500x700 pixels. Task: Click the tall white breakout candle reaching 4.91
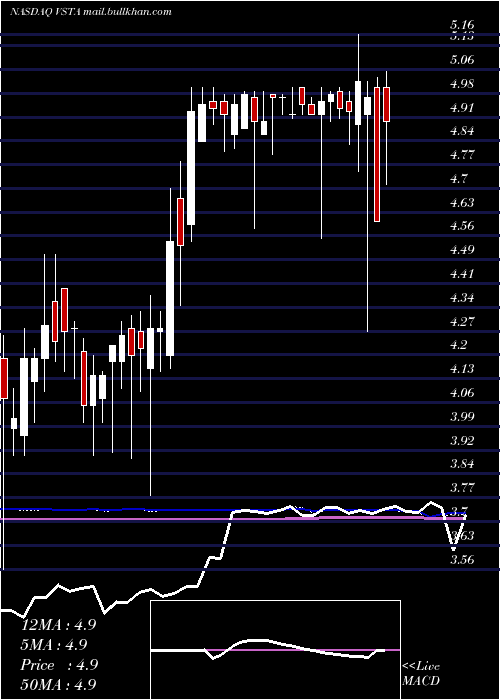click(x=191, y=168)
